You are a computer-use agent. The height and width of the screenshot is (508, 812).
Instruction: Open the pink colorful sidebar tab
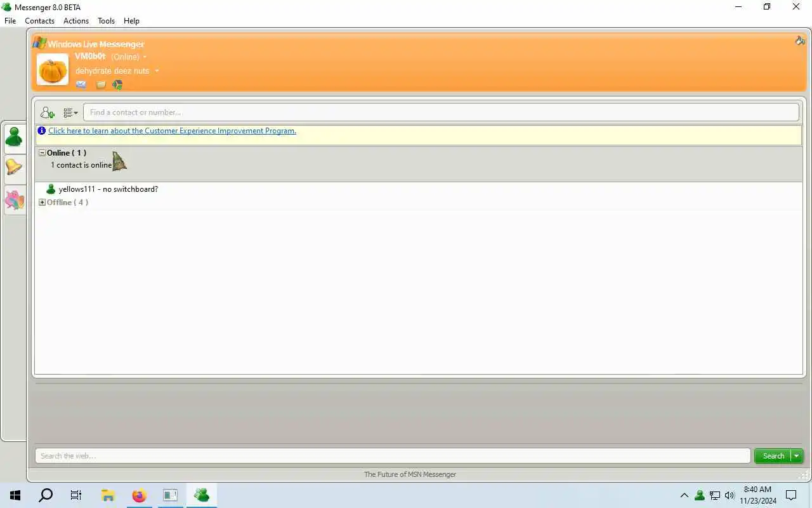pyautogui.click(x=14, y=199)
